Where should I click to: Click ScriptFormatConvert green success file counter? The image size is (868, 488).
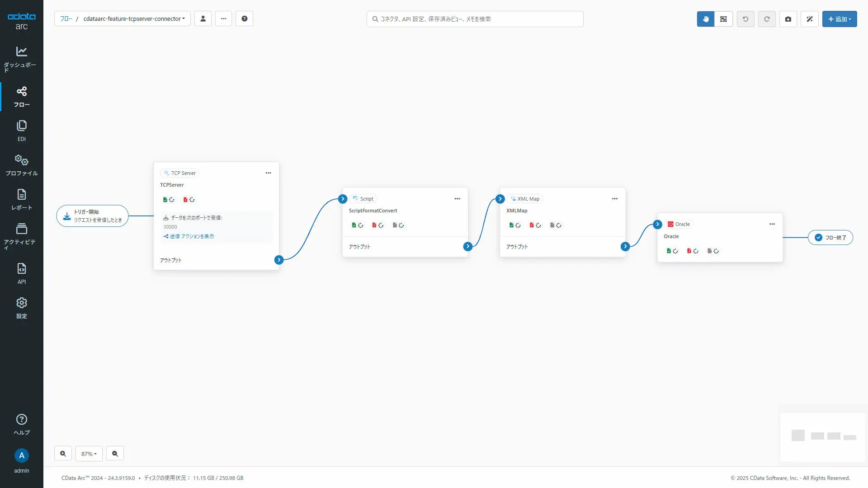(357, 225)
